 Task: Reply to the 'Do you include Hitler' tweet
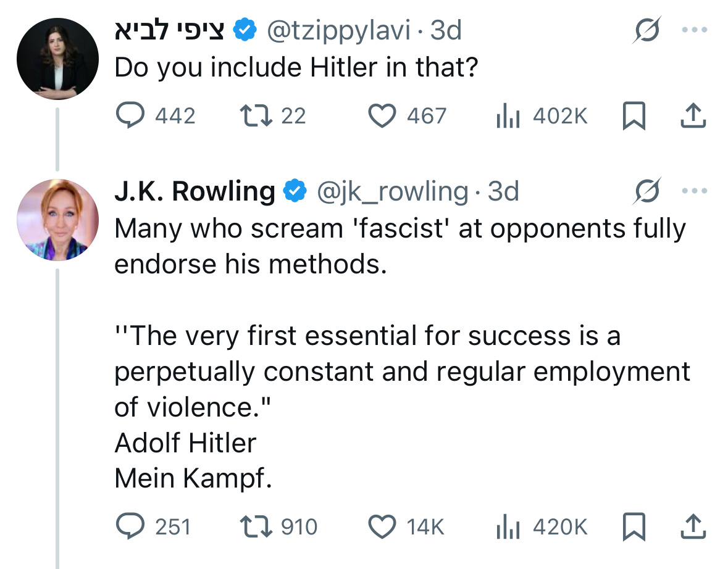(x=130, y=116)
